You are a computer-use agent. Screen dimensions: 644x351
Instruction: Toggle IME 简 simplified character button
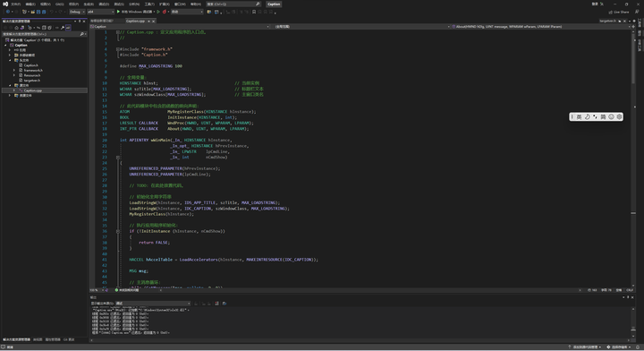point(603,116)
